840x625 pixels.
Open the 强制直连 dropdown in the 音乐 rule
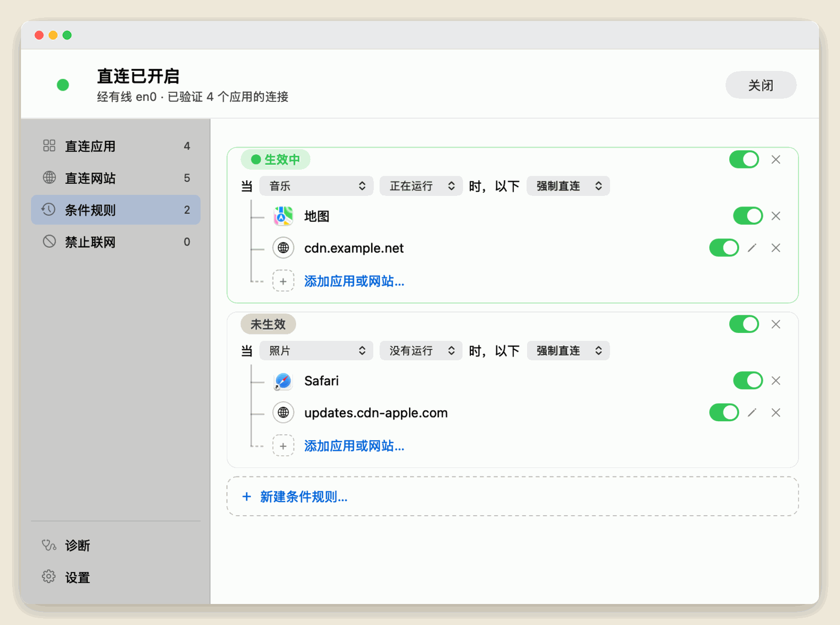[x=568, y=186]
